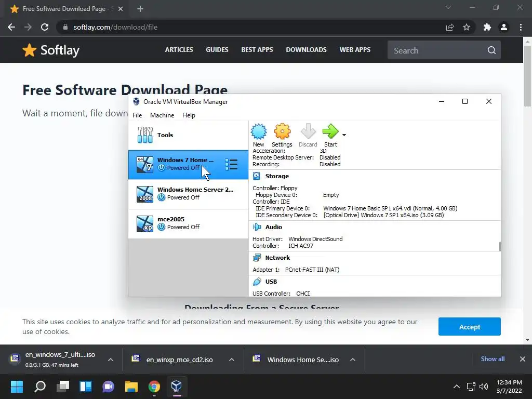Open the Storage section header
This screenshot has width=532, height=399.
click(x=277, y=176)
